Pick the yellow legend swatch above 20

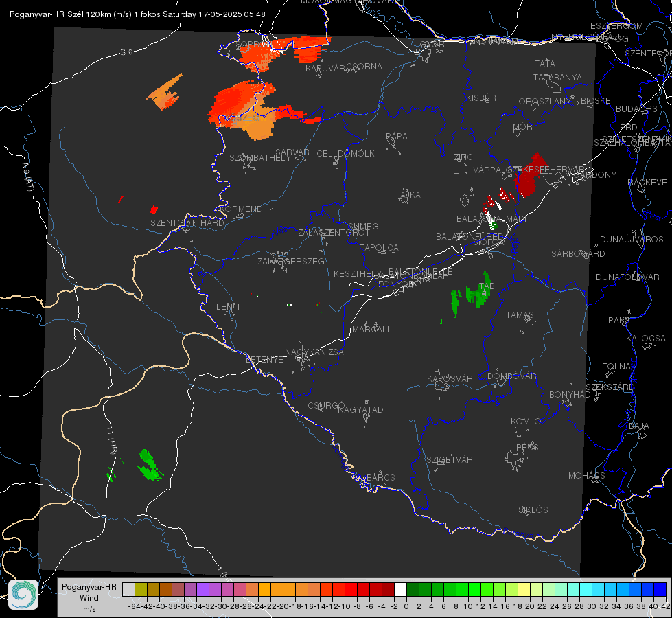524,590
